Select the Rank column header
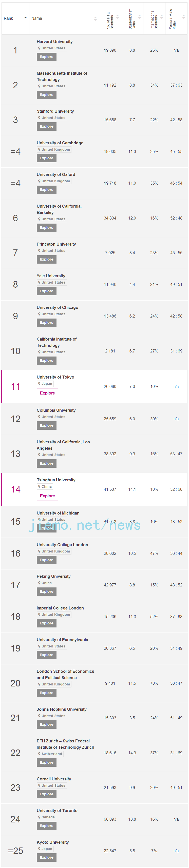 [x=8, y=18]
